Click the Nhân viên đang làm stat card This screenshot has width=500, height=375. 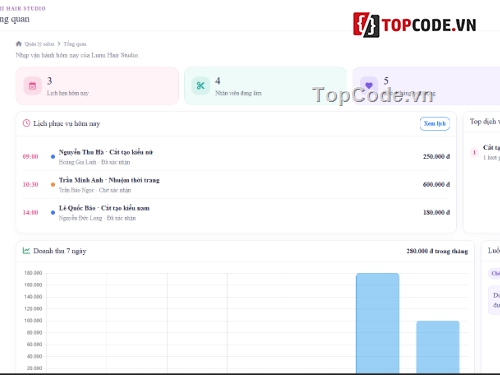(x=266, y=86)
